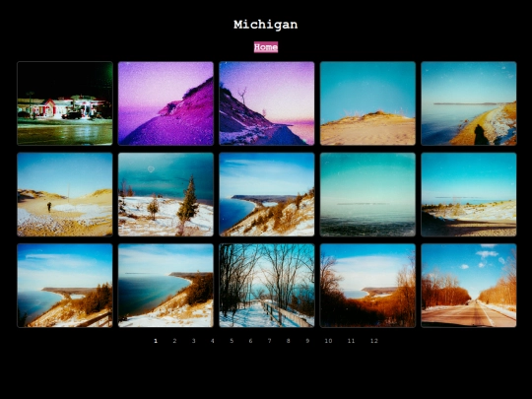Image resolution: width=532 pixels, height=399 pixels.
Task: Open the night gas station photo thumbnail
Action: coord(65,103)
